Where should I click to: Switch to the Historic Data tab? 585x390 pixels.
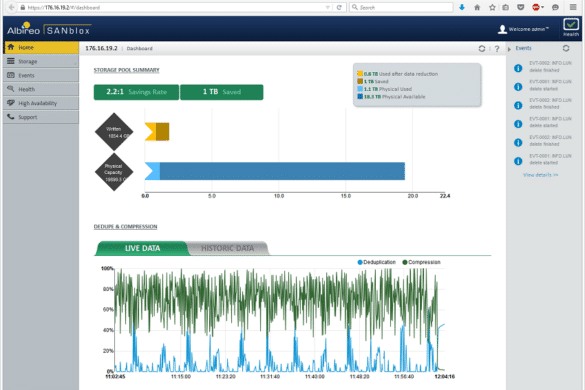click(227, 248)
